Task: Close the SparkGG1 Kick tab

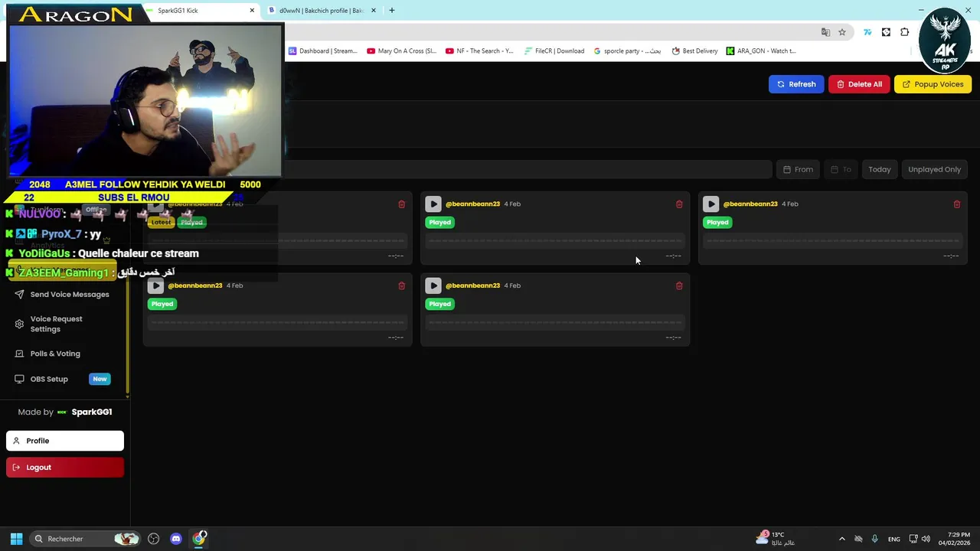Action: pyautogui.click(x=252, y=11)
